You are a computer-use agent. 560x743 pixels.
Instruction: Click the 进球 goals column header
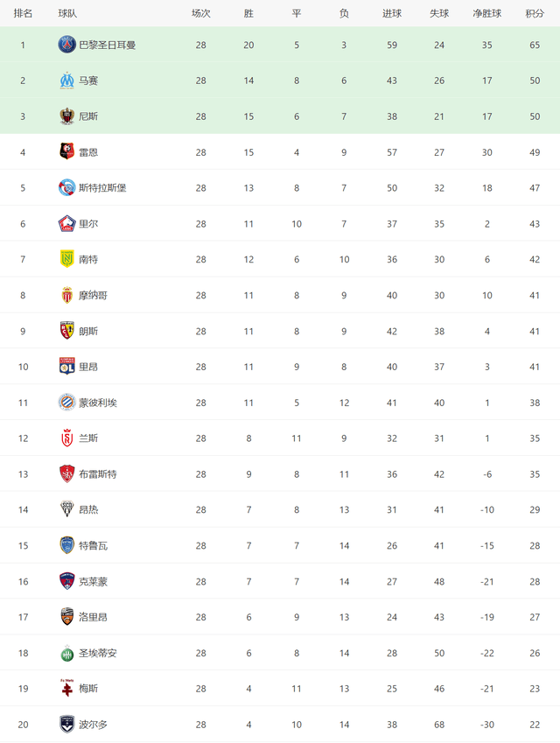(392, 14)
